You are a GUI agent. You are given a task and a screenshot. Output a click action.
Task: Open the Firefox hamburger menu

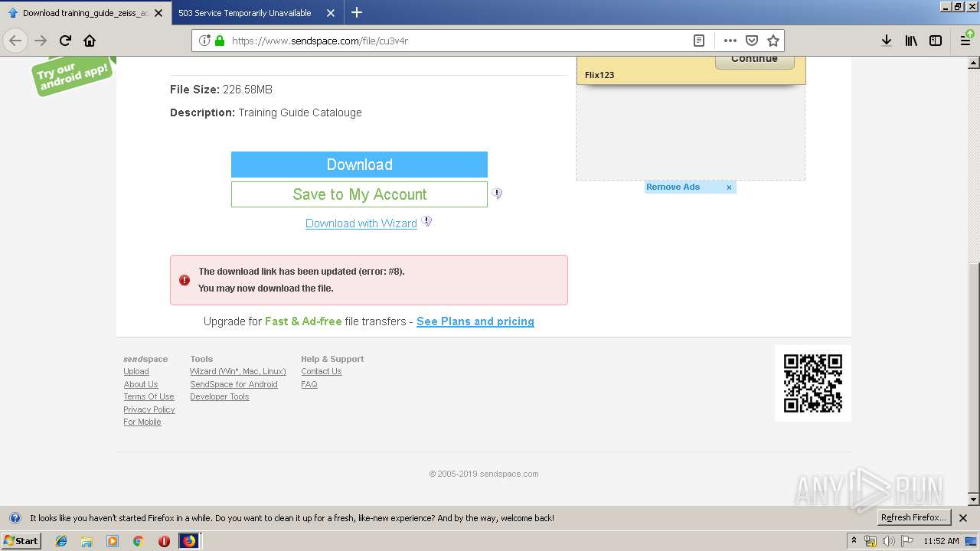coord(966,41)
